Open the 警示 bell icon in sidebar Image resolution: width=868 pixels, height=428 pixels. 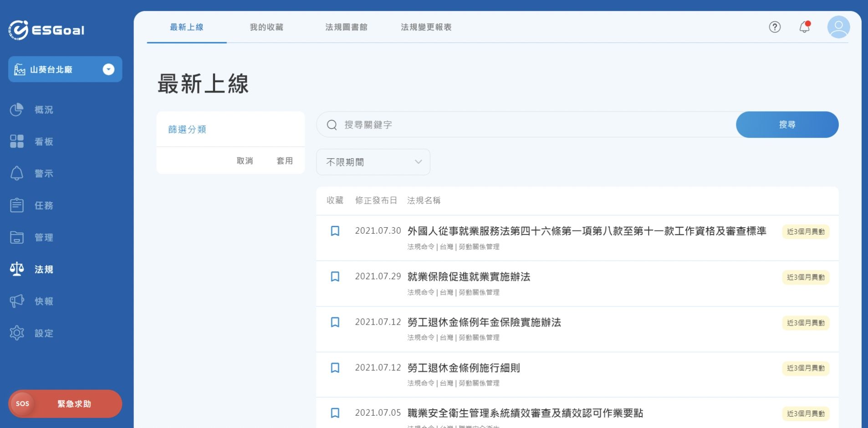tap(17, 173)
